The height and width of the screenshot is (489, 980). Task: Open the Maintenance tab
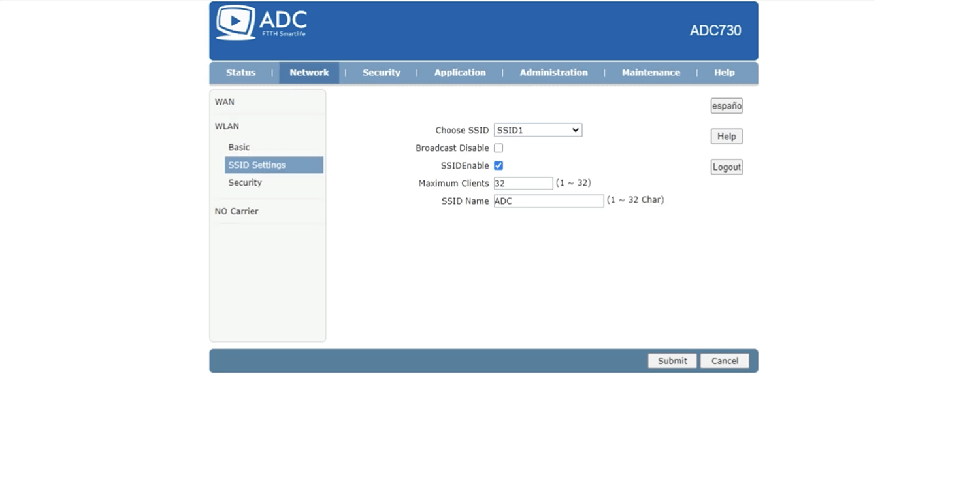pyautogui.click(x=651, y=73)
